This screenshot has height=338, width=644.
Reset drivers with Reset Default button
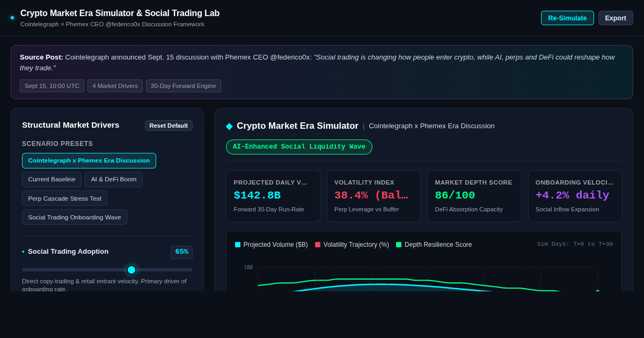click(x=169, y=126)
